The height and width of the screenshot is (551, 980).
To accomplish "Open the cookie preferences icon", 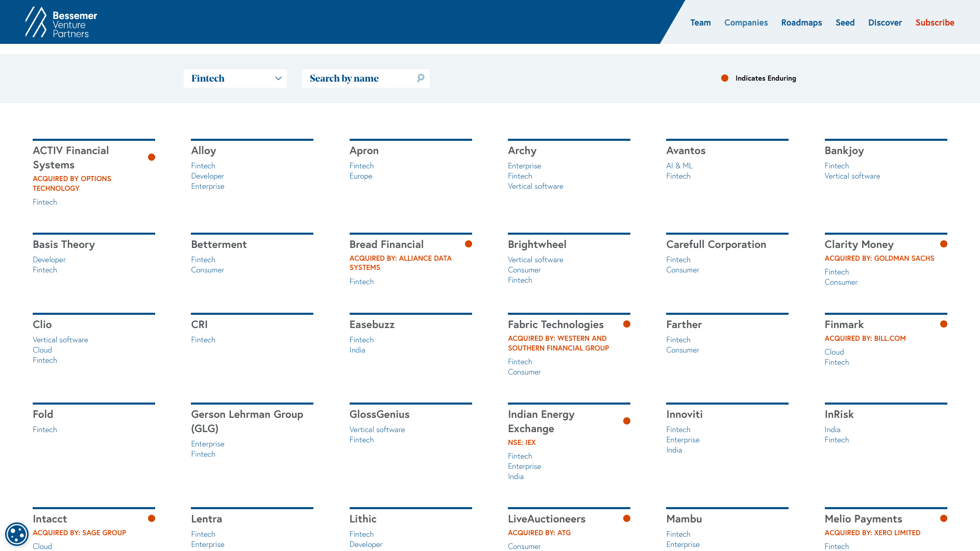I will coord(16,534).
